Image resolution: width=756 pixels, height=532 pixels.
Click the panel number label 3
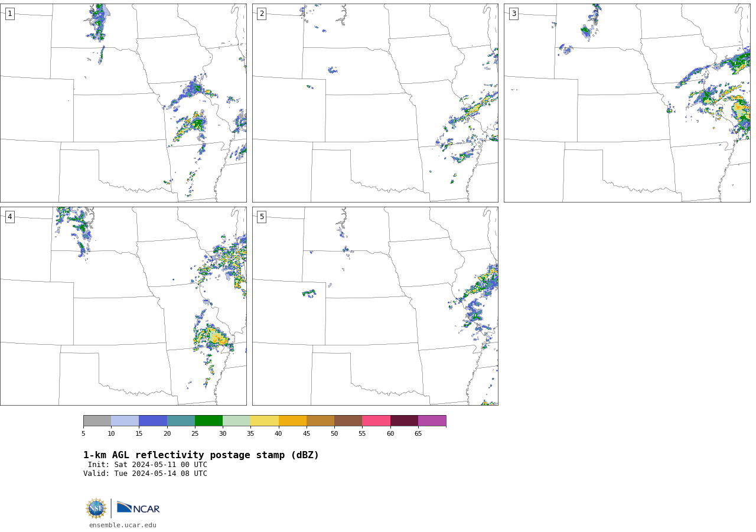pyautogui.click(x=513, y=14)
